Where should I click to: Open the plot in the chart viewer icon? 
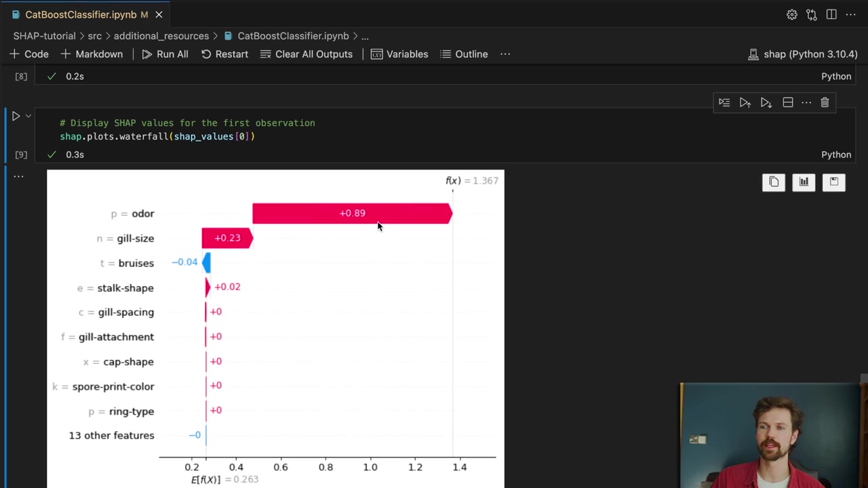(x=804, y=182)
